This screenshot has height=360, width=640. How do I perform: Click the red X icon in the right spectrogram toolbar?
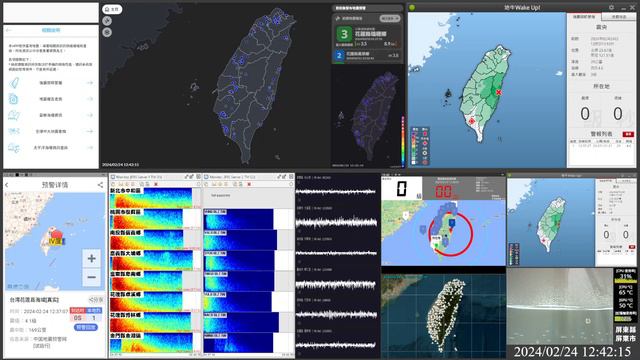(x=249, y=184)
